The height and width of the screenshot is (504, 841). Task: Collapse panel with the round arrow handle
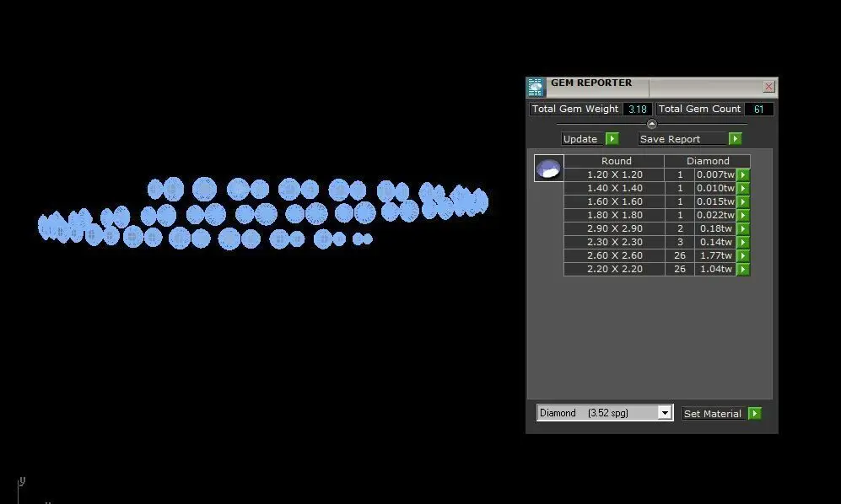(x=652, y=124)
